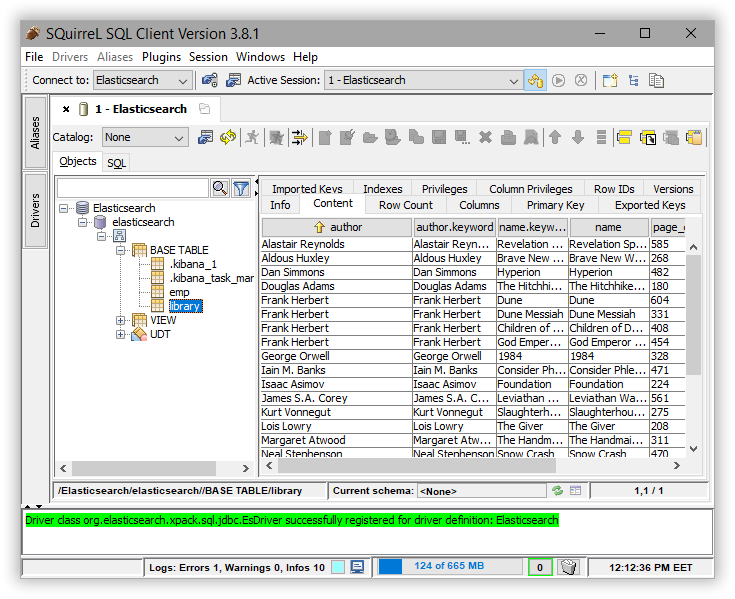Open the Plugins menu

(x=161, y=57)
